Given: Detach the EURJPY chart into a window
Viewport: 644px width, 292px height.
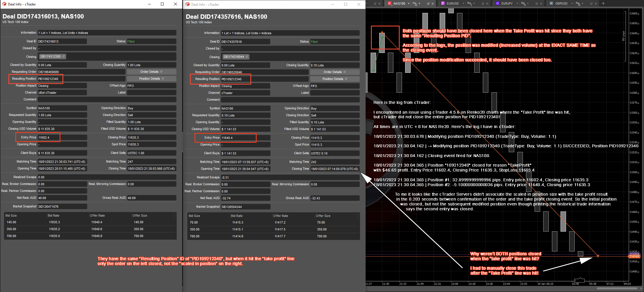Looking at the screenshot, I should pyautogui.click(x=537, y=3).
